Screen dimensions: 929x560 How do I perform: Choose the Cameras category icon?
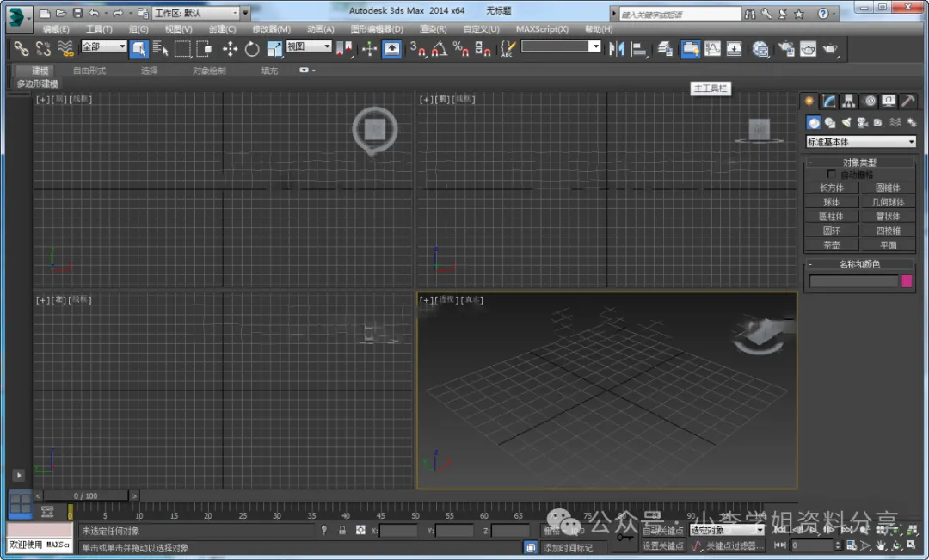click(x=863, y=123)
